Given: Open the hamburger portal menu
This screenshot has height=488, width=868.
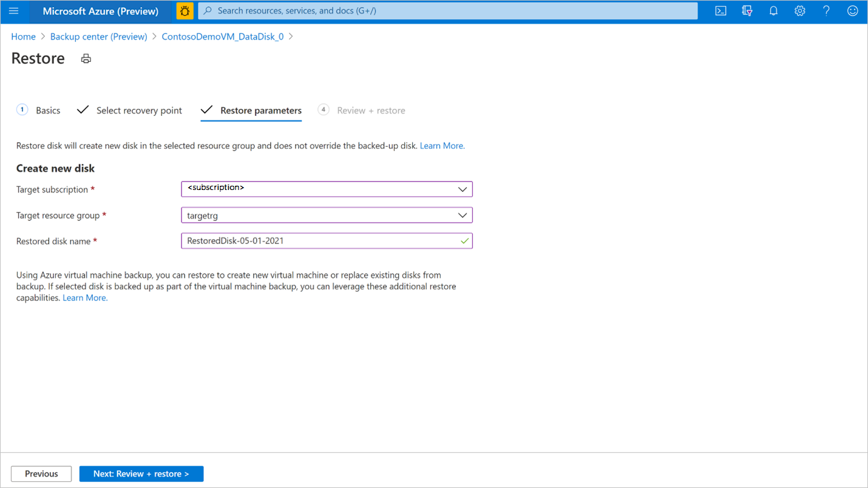Looking at the screenshot, I should (14, 11).
